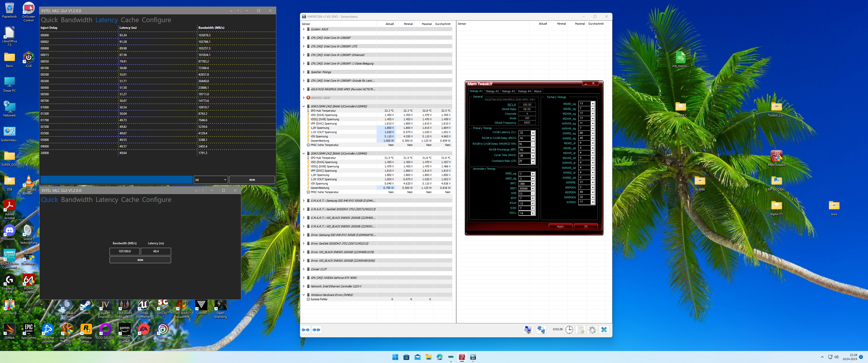Click RUN under Bandwidth and Latency results
Viewport: 868px width, 363px height.
tap(140, 260)
